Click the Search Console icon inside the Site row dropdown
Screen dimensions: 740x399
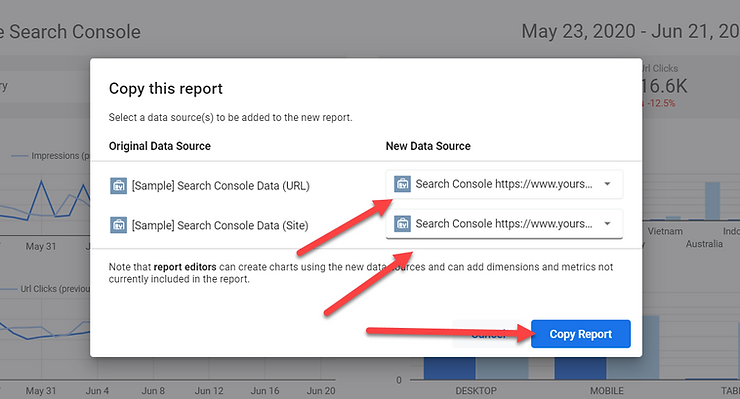(402, 224)
